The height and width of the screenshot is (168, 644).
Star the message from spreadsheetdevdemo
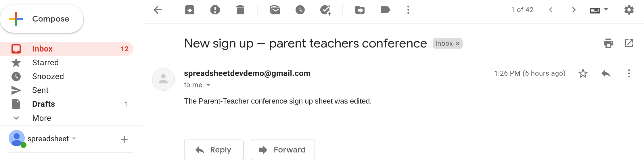pos(583,73)
